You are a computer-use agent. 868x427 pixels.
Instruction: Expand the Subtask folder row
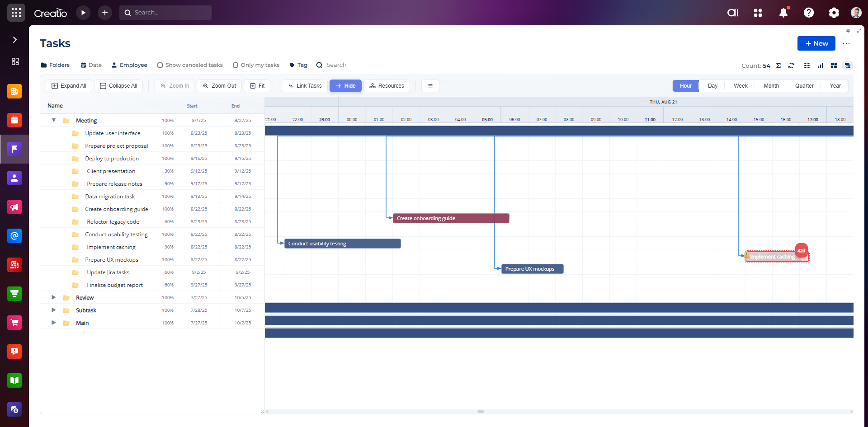tap(54, 310)
